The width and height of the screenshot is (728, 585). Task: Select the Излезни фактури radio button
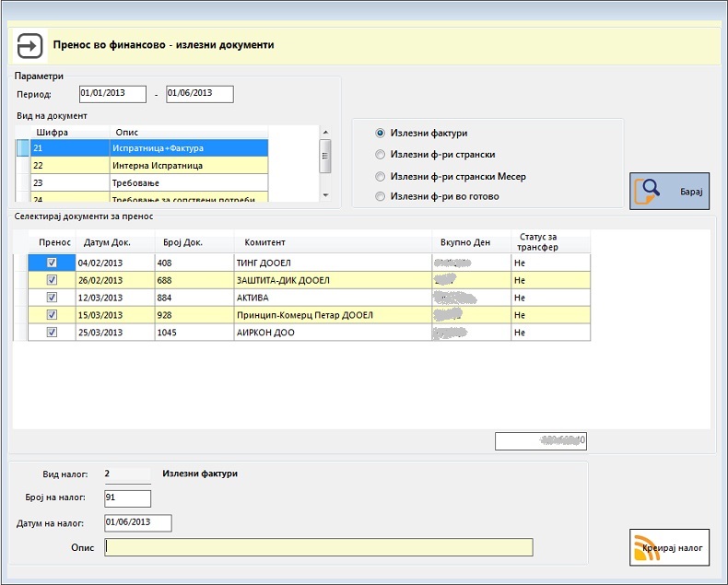point(380,133)
